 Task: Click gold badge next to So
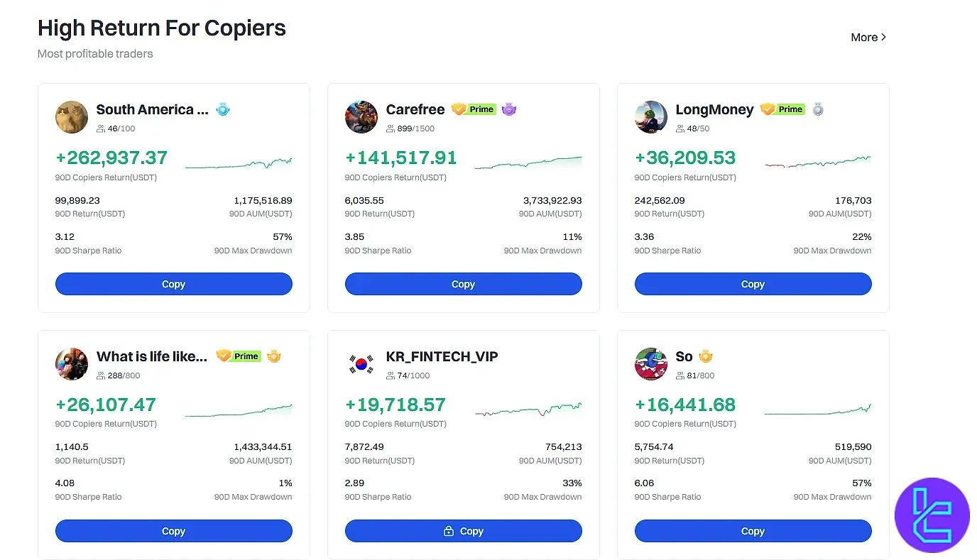click(705, 356)
